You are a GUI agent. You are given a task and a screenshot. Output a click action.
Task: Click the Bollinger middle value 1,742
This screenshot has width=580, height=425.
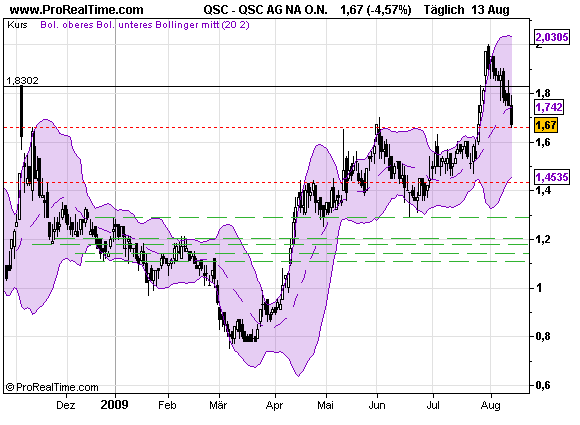(549, 107)
